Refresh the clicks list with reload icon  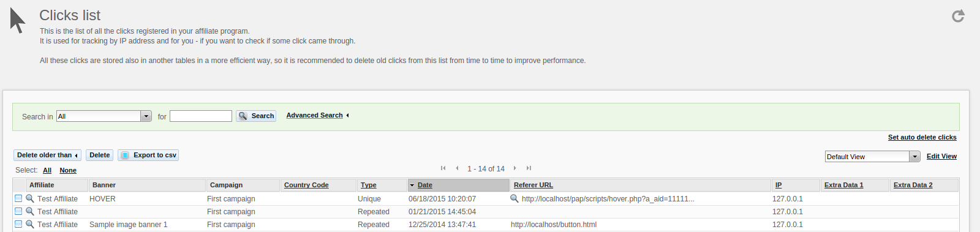[x=958, y=16]
